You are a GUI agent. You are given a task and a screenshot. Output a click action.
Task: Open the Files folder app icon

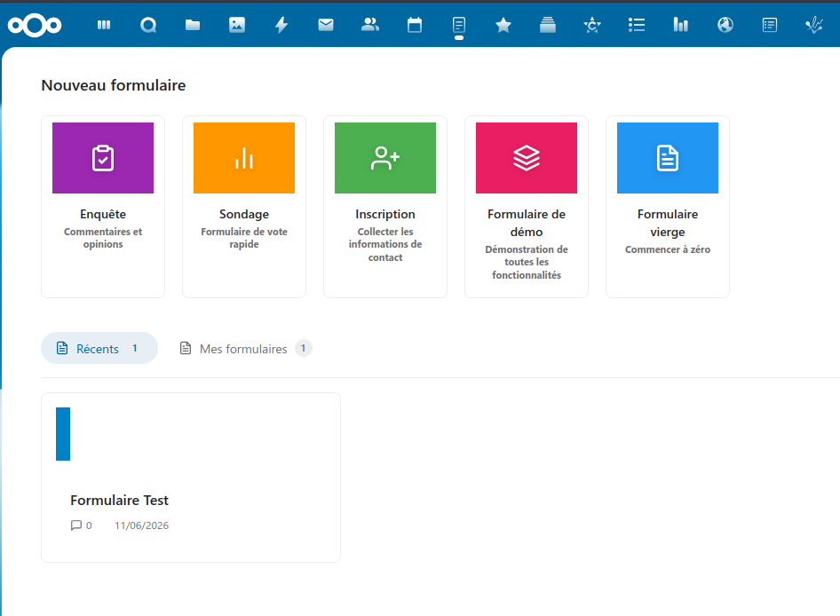point(193,25)
